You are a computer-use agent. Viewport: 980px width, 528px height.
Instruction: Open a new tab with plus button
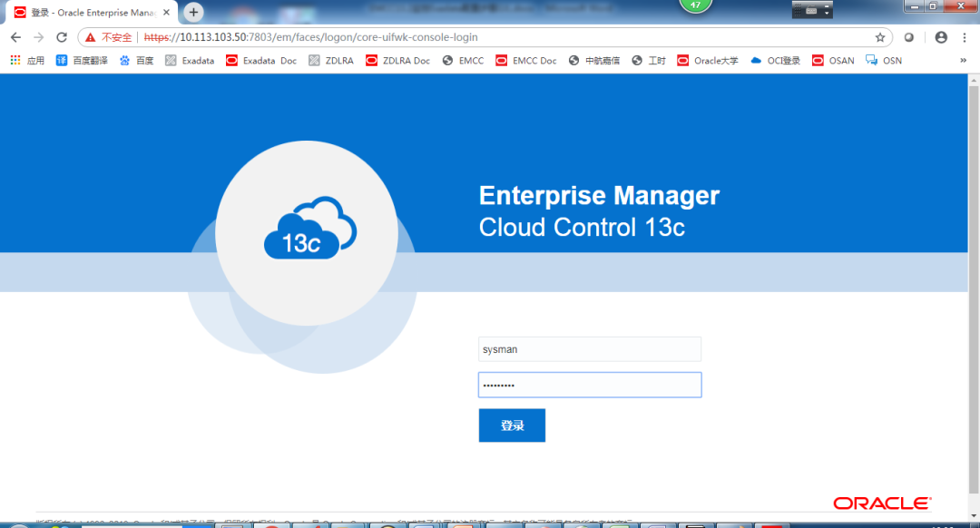click(x=193, y=13)
